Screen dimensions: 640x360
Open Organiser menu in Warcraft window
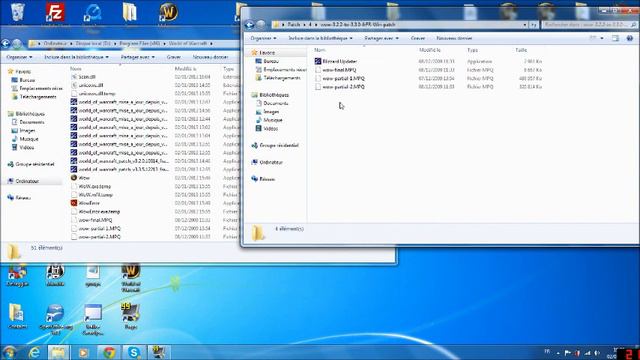[19, 57]
